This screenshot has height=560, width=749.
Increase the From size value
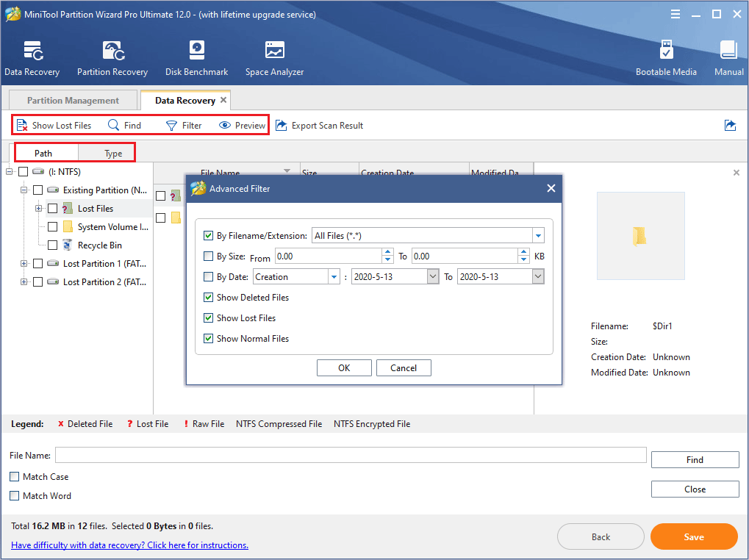click(x=388, y=253)
